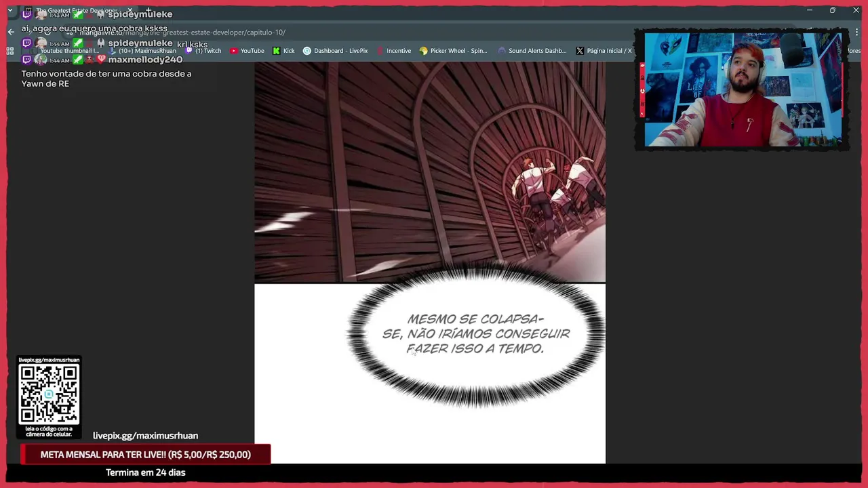Screen dimensions: 868x488
Task: Go back with the browser back arrow
Action: coord(11,32)
